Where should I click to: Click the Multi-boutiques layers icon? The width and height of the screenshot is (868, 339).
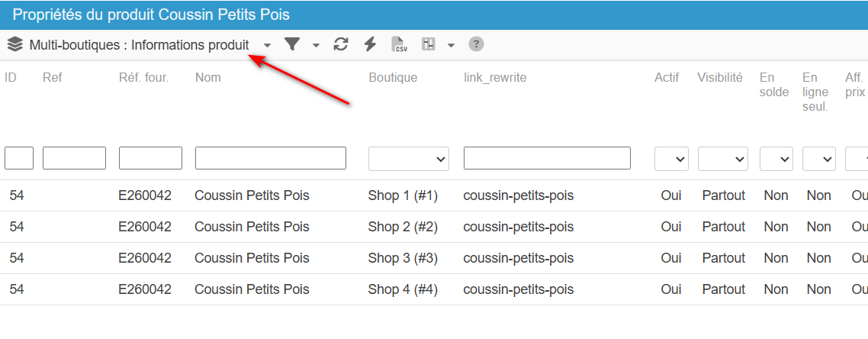15,45
